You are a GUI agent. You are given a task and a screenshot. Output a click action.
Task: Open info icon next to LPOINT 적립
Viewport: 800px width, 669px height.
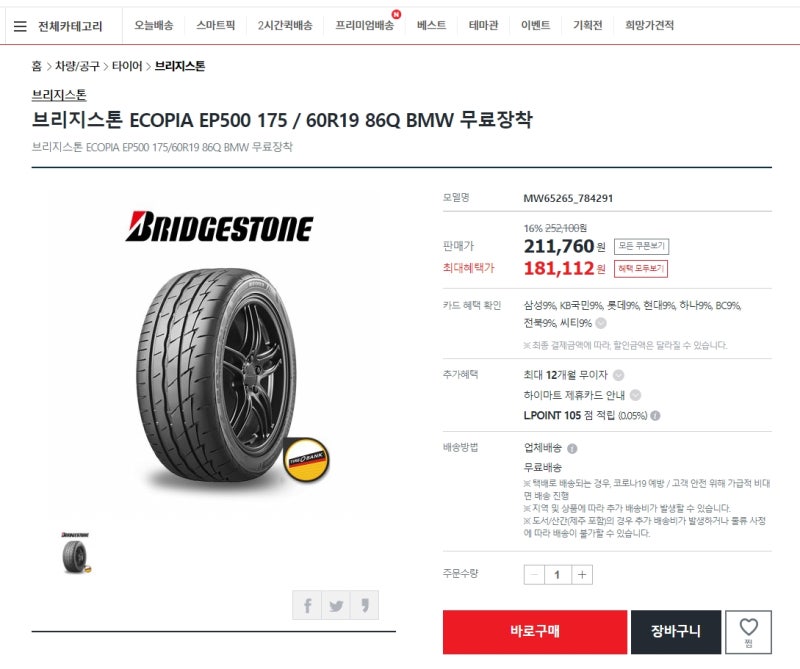coord(656,415)
